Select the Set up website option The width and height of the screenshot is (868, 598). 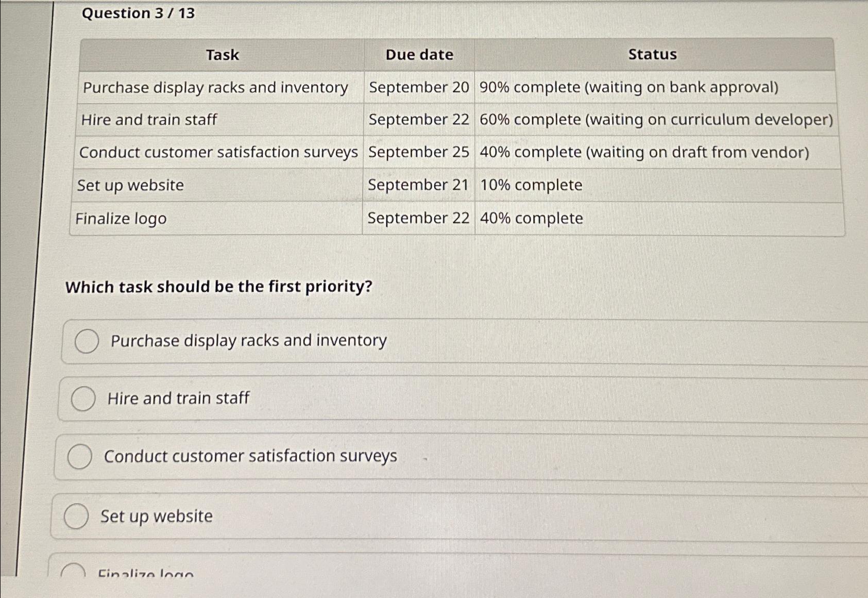click(x=77, y=516)
